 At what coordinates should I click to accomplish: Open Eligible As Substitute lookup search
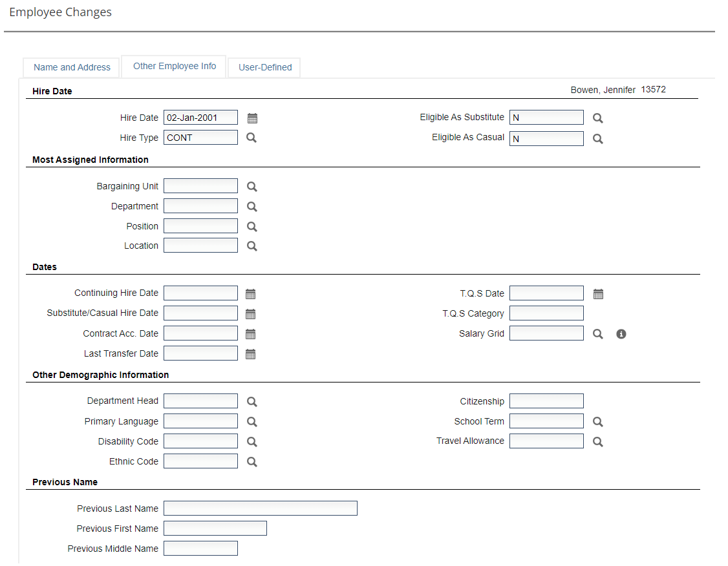598,118
